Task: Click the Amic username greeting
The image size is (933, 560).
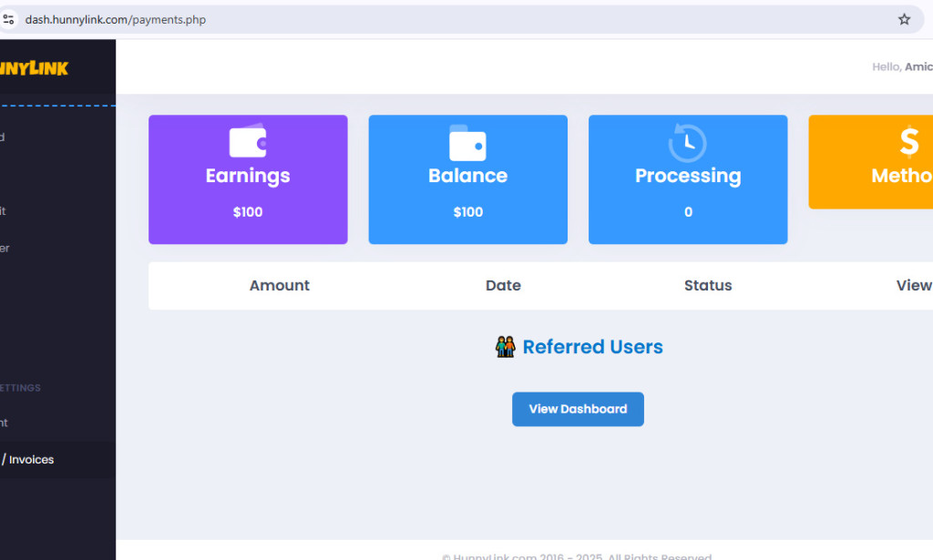Action: (918, 66)
